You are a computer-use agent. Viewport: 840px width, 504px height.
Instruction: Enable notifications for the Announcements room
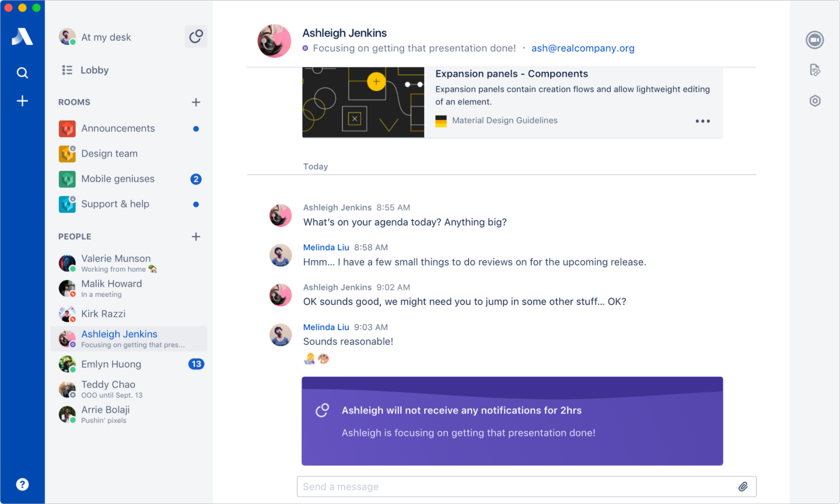(196, 128)
